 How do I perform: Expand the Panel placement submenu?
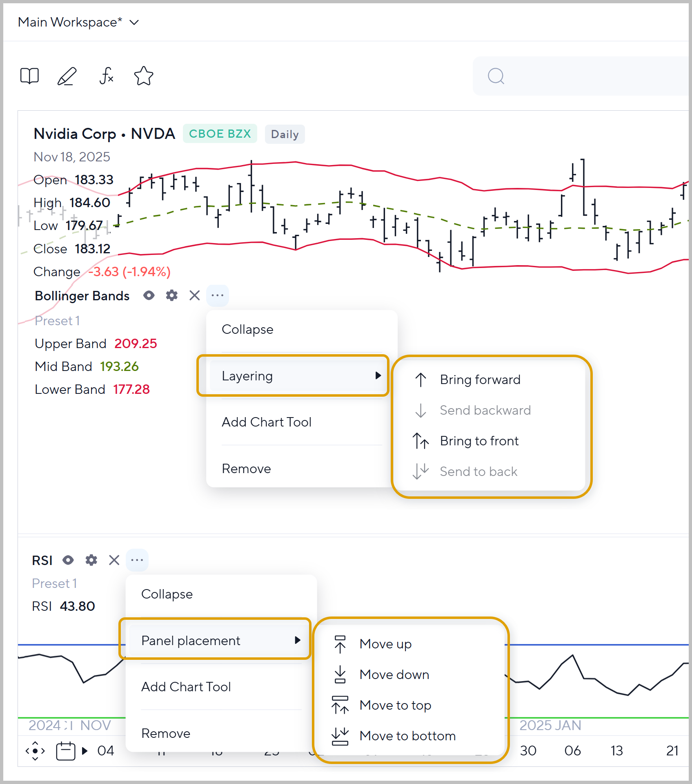215,641
